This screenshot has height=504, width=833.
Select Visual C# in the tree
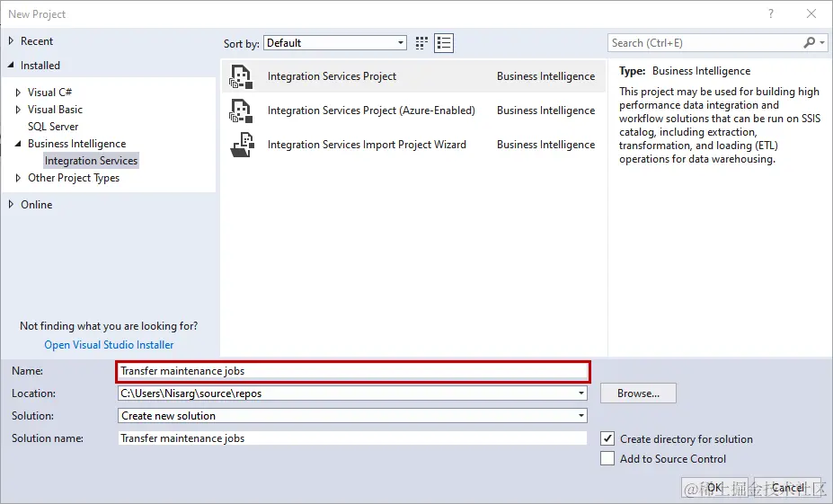50,93
